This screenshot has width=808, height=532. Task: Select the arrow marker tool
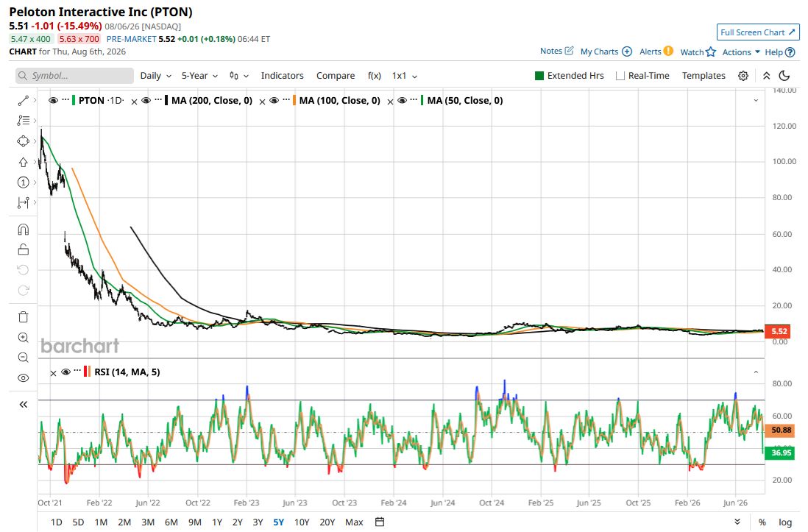pyautogui.click(x=24, y=162)
